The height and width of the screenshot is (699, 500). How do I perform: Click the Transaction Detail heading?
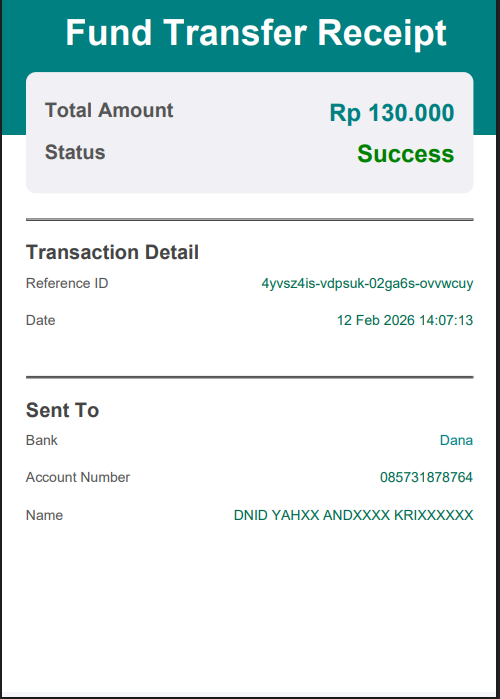point(112,252)
